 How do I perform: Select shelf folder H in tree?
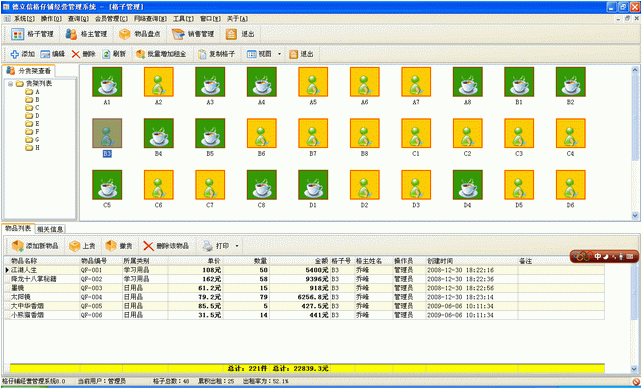click(x=32, y=148)
